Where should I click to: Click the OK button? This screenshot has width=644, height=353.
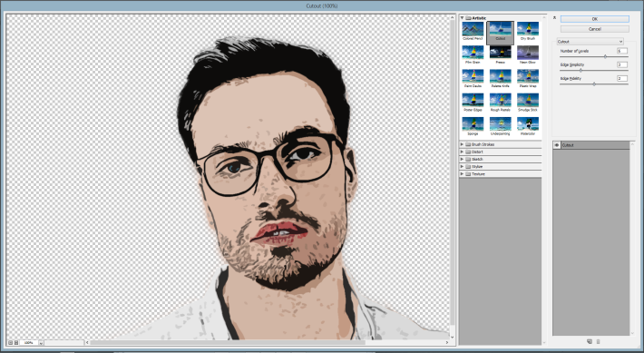(x=594, y=19)
